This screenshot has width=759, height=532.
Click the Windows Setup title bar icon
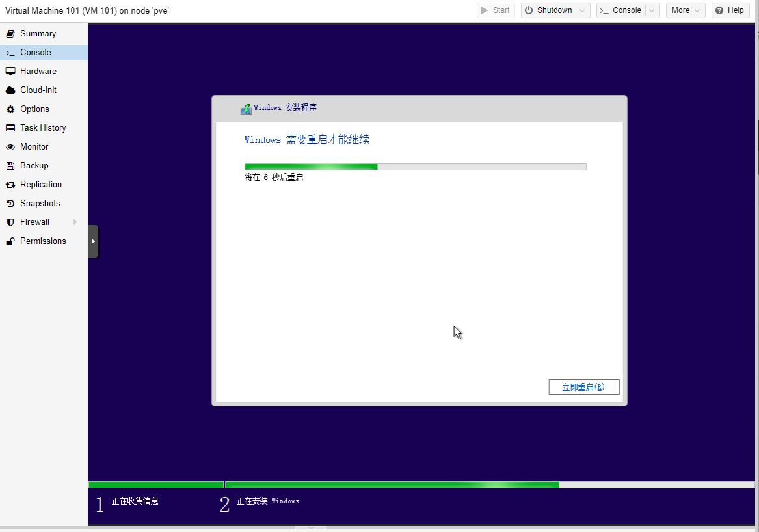click(x=246, y=109)
